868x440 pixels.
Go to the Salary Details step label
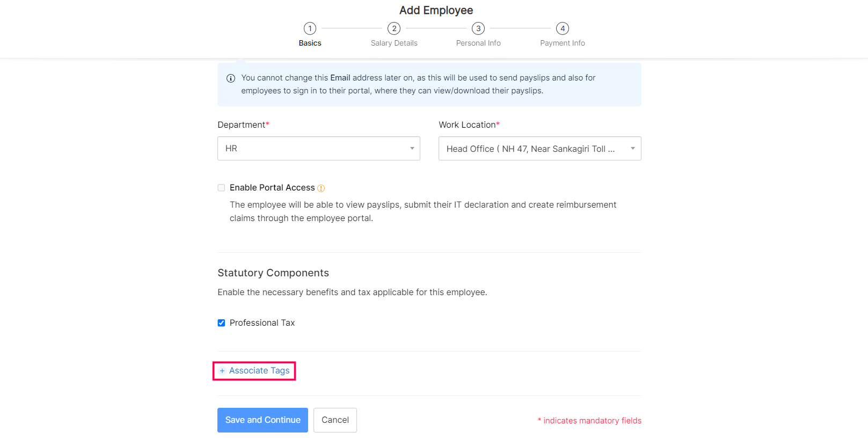pyautogui.click(x=394, y=43)
